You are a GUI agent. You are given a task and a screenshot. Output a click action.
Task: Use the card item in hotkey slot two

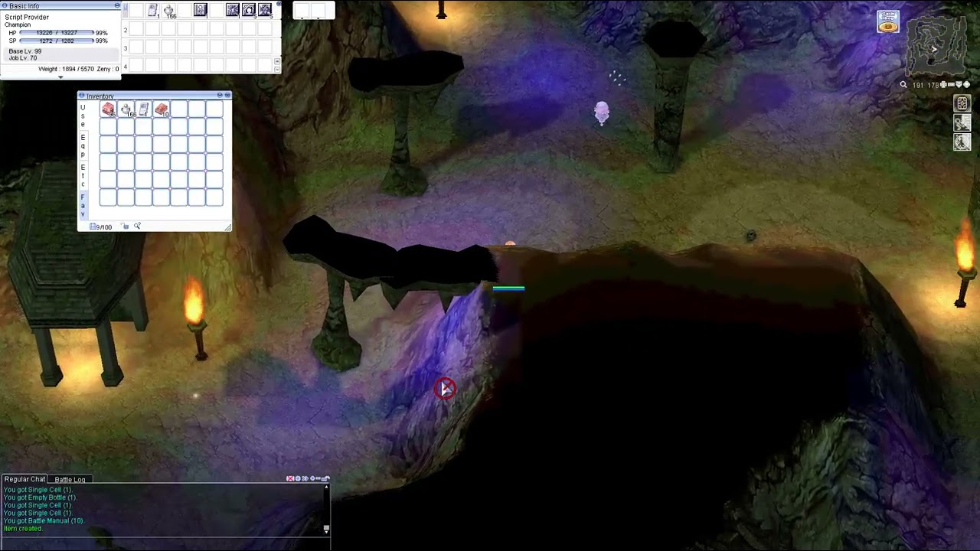[x=152, y=11]
